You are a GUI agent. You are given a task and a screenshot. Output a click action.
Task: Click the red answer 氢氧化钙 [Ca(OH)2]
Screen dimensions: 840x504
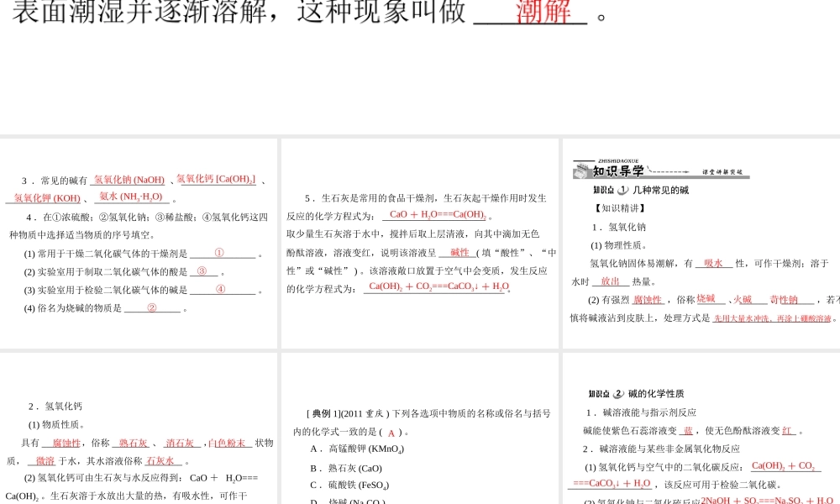click(216, 179)
